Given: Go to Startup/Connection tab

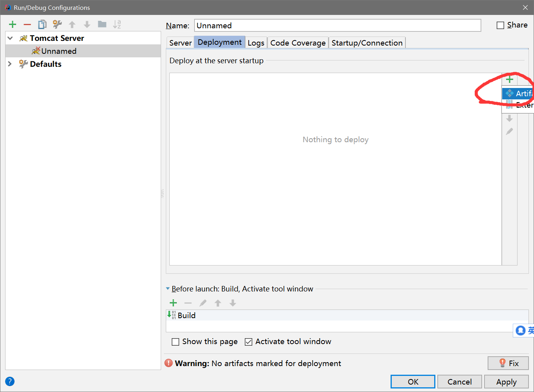Looking at the screenshot, I should (x=367, y=43).
